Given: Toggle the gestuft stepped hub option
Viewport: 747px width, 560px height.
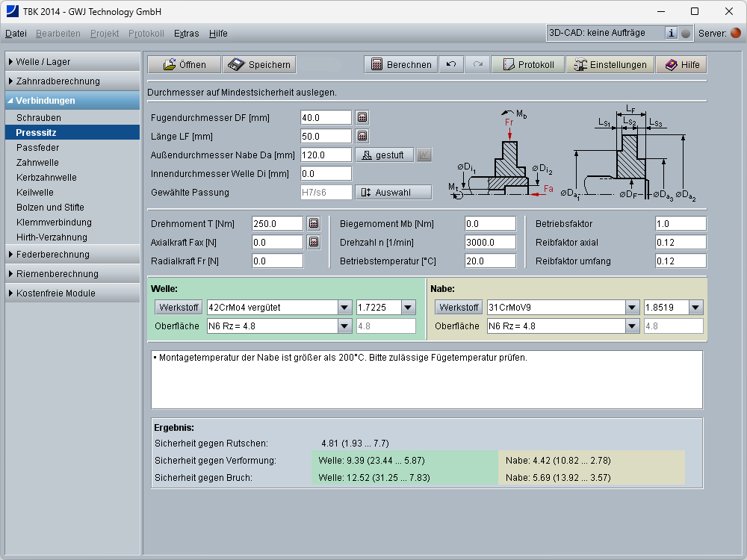Looking at the screenshot, I should [x=384, y=155].
